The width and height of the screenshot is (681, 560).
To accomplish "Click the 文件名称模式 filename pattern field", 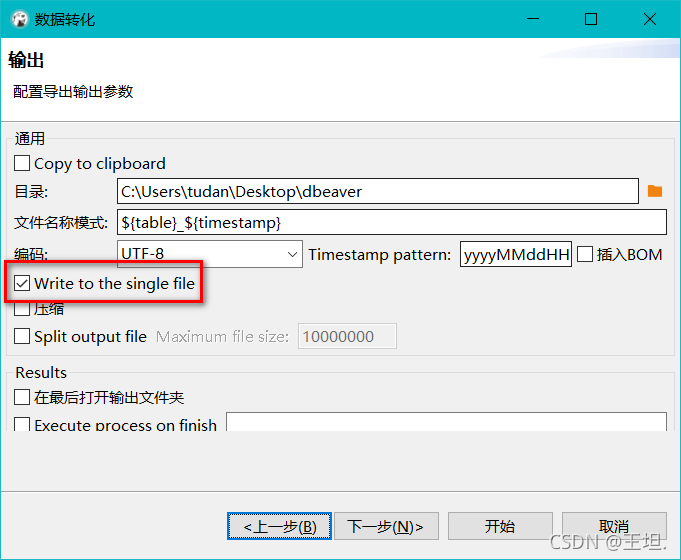I will click(x=391, y=222).
